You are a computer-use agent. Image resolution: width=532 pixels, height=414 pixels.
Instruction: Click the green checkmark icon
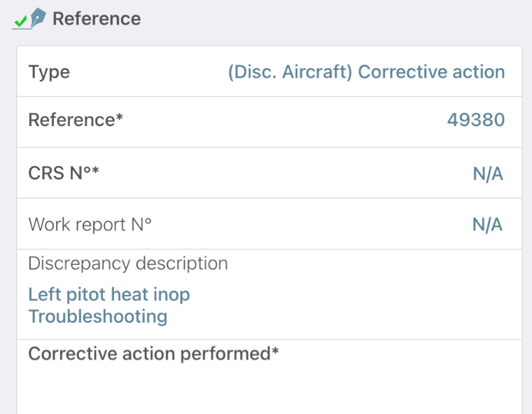pyautogui.click(x=21, y=21)
